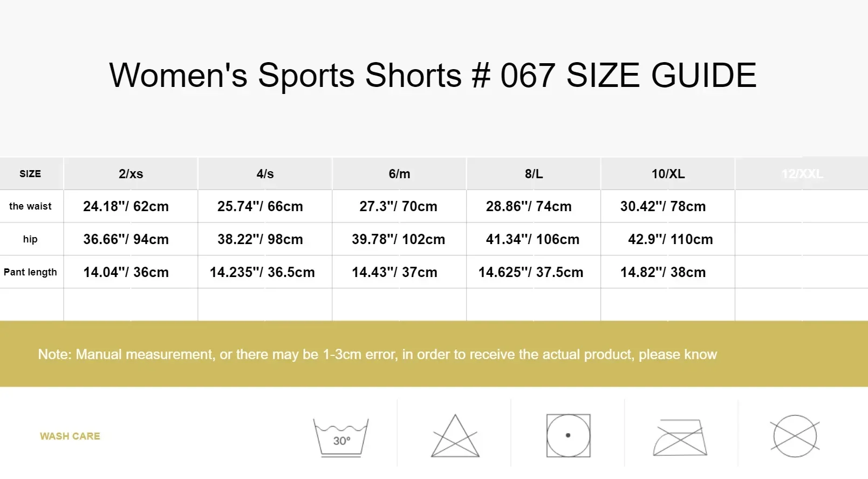The height and width of the screenshot is (479, 868).
Task: Click the do-not-dry-clean crossed circle icon
Action: click(x=795, y=436)
